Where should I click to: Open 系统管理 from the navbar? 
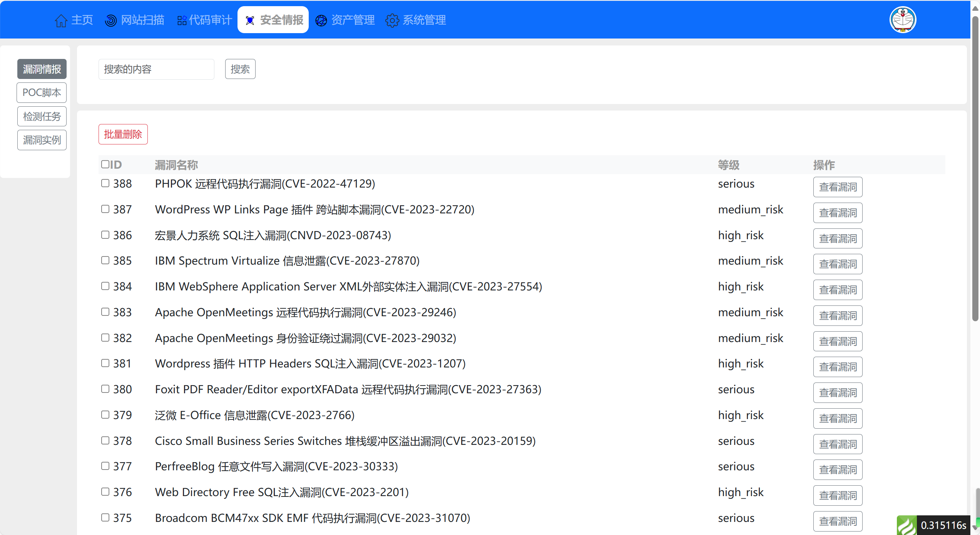coord(416,20)
